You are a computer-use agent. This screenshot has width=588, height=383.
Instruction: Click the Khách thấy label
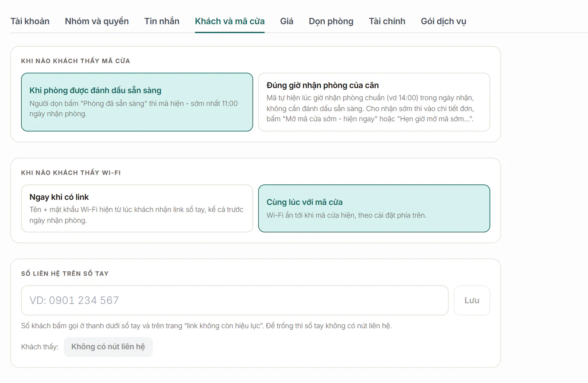coord(40,347)
